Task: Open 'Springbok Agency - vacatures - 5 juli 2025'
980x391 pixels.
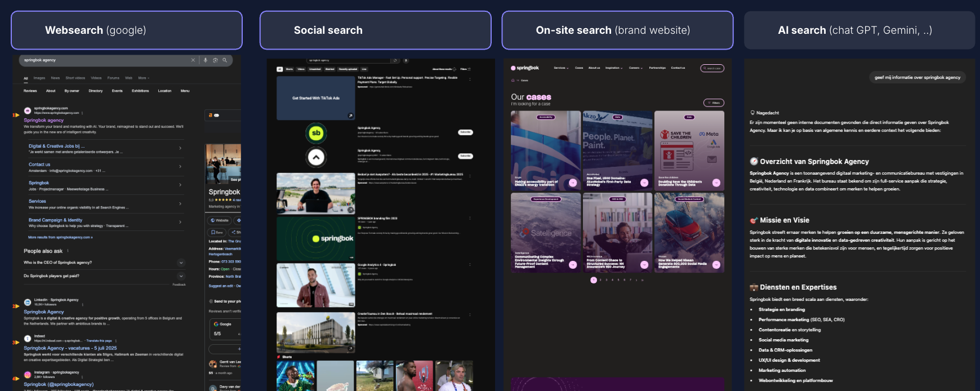Action: click(70, 348)
